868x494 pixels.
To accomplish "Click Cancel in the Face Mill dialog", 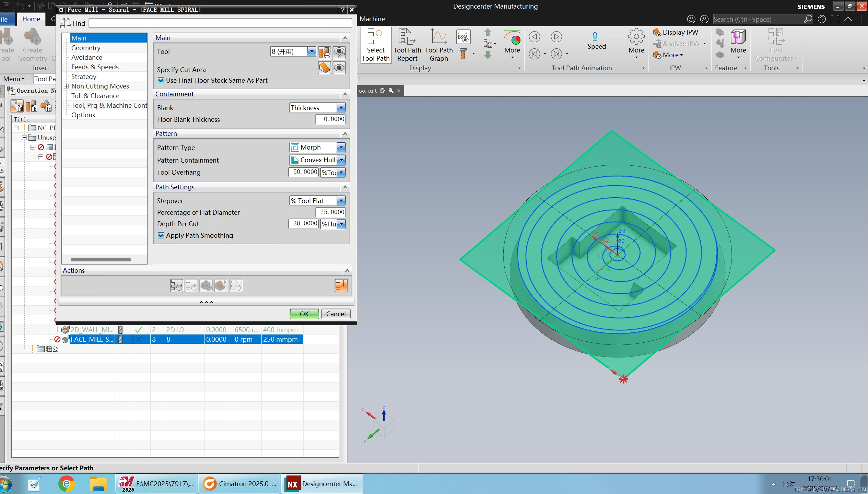I will (336, 314).
